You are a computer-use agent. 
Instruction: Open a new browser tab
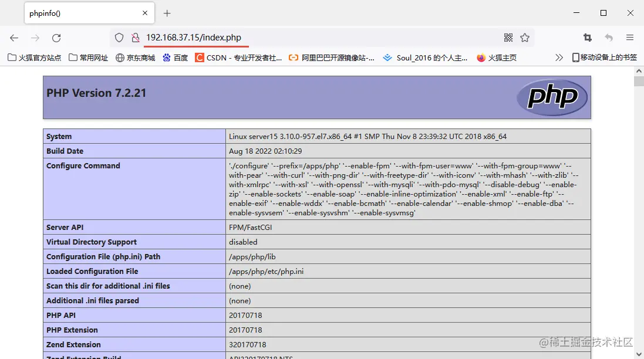pos(167,13)
